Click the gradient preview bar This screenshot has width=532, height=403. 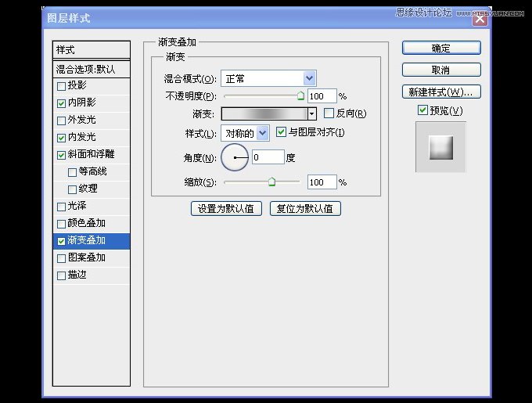264,113
